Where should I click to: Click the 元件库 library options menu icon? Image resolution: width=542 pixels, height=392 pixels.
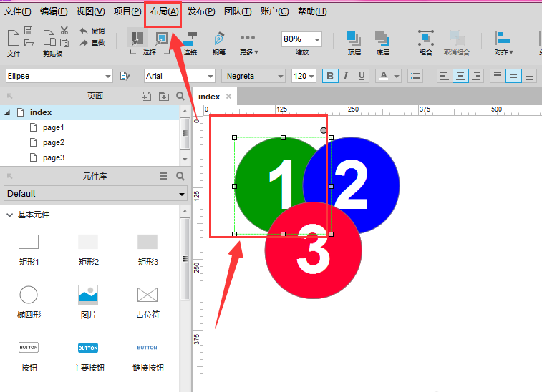click(163, 176)
